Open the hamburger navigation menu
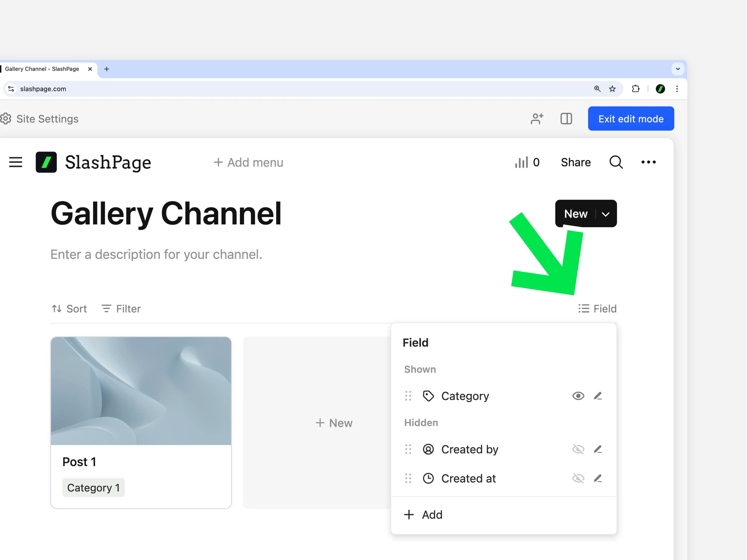The height and width of the screenshot is (560, 747). coord(15,162)
